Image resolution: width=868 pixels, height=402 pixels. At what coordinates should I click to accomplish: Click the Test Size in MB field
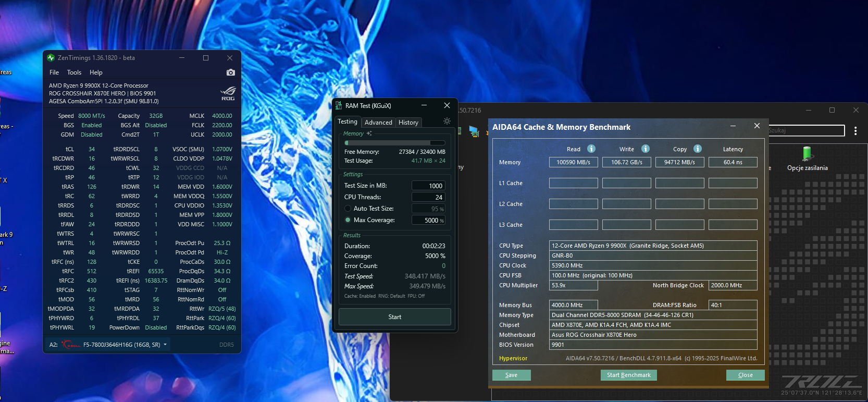click(x=428, y=186)
